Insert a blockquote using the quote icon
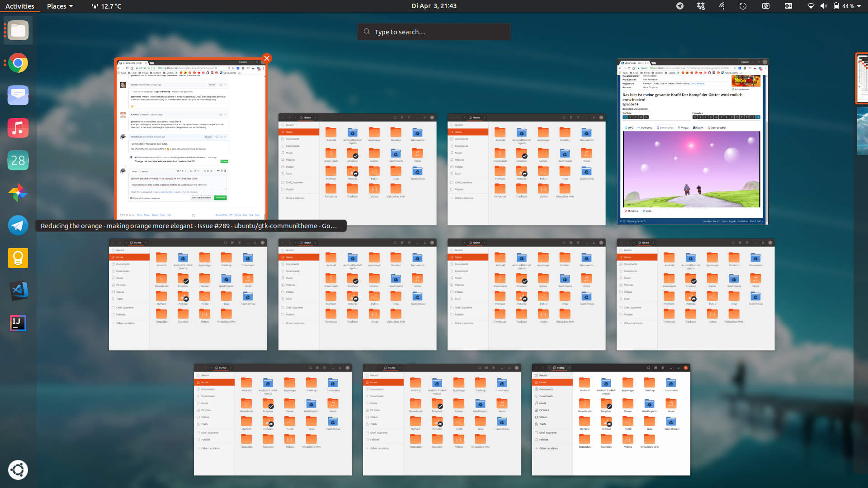The height and width of the screenshot is (488, 868). coord(191,171)
